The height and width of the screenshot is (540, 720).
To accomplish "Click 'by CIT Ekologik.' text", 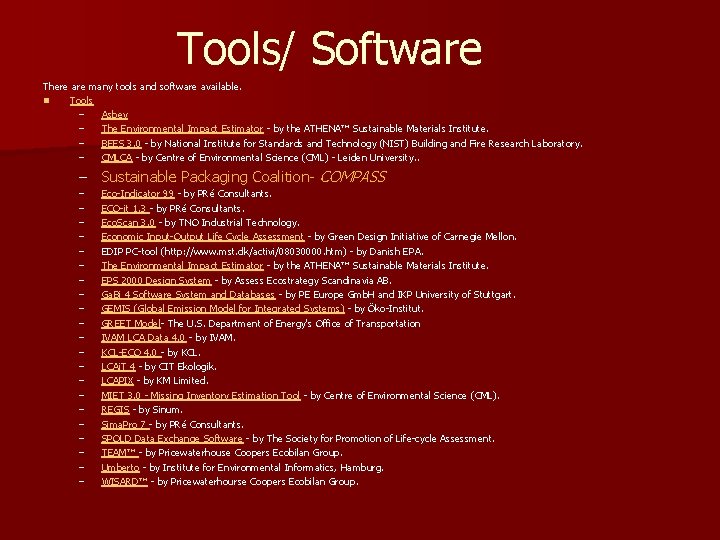I will [x=180, y=366].
